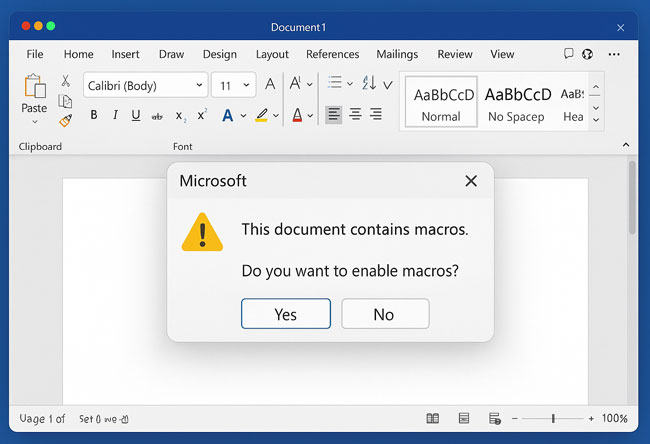Select the Format Painter brush
This screenshot has height=444, width=650.
coord(65,120)
